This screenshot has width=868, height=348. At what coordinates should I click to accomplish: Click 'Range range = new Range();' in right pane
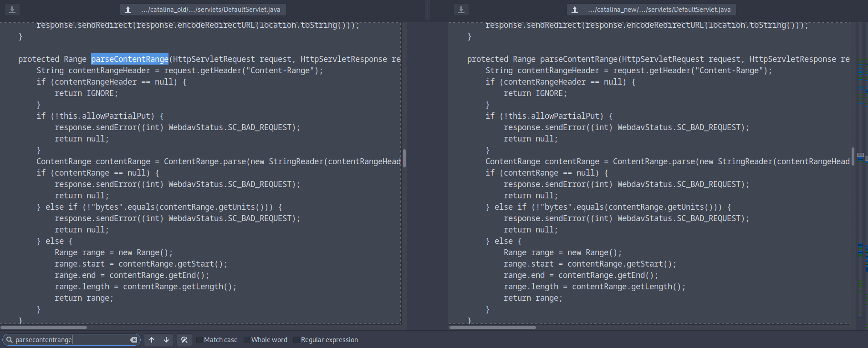pos(563,252)
